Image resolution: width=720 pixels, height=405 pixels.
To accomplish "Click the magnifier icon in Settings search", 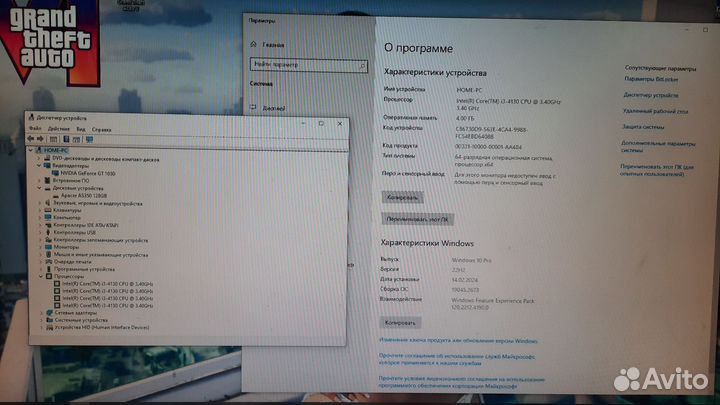I will 362,66.
